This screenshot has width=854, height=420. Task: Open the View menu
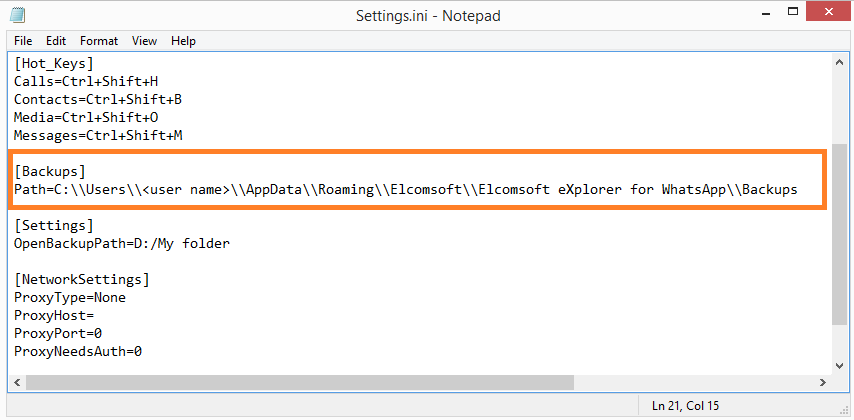144,41
